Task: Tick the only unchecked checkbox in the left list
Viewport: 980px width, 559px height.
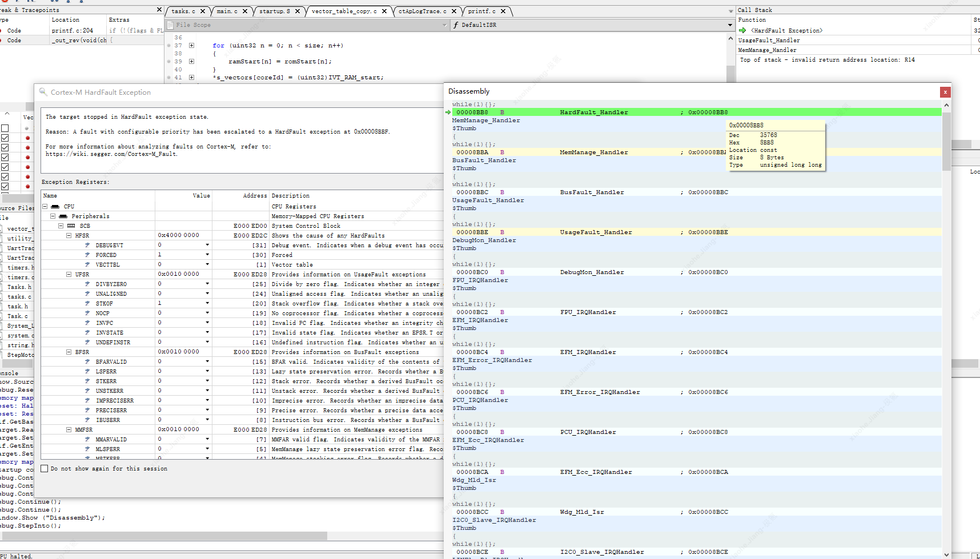Action: (x=5, y=128)
